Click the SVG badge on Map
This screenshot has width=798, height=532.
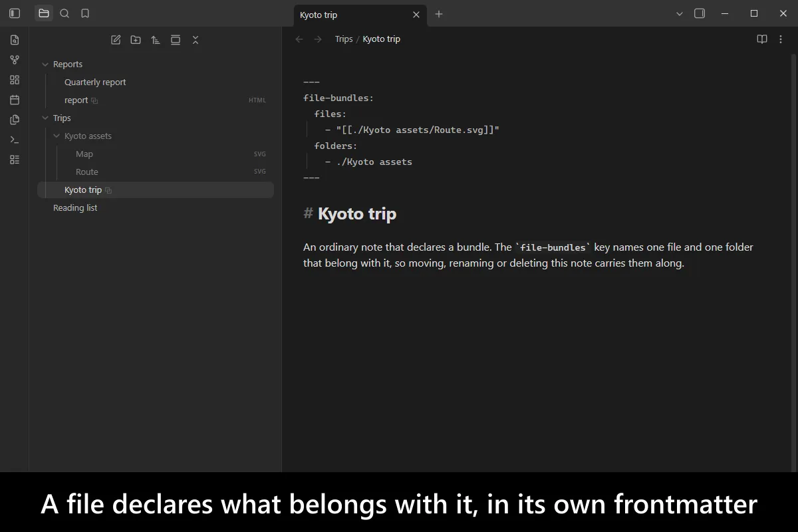tap(260, 154)
